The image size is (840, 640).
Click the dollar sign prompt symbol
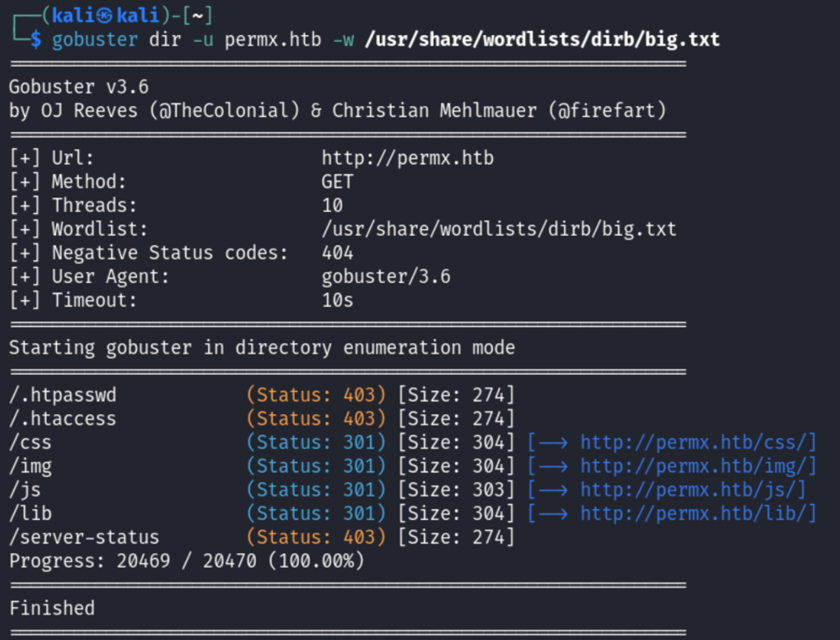(x=36, y=40)
